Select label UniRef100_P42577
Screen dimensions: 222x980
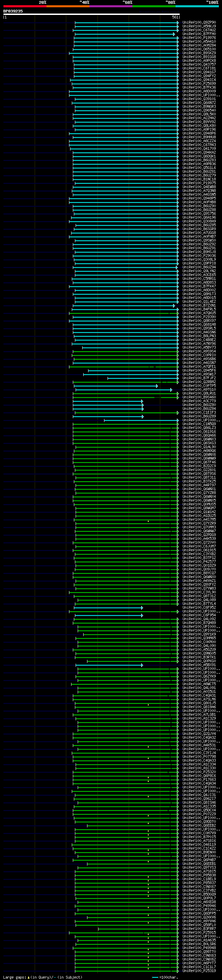(199, 561)
